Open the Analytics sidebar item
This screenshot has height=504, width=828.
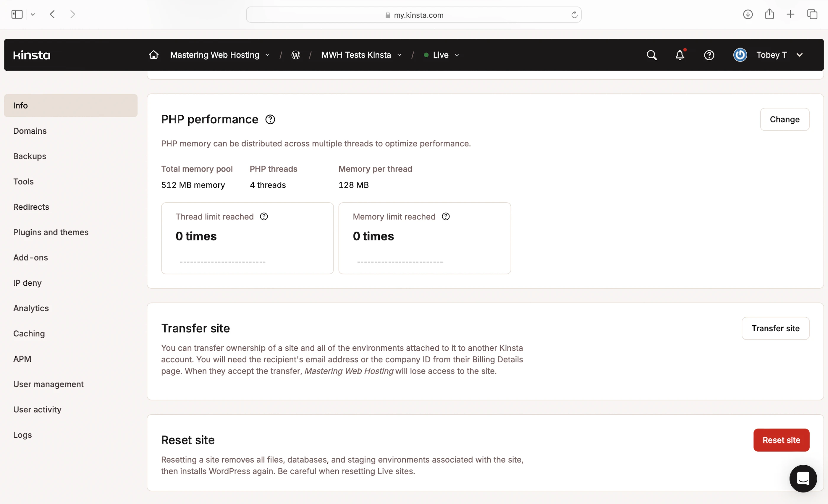click(31, 308)
